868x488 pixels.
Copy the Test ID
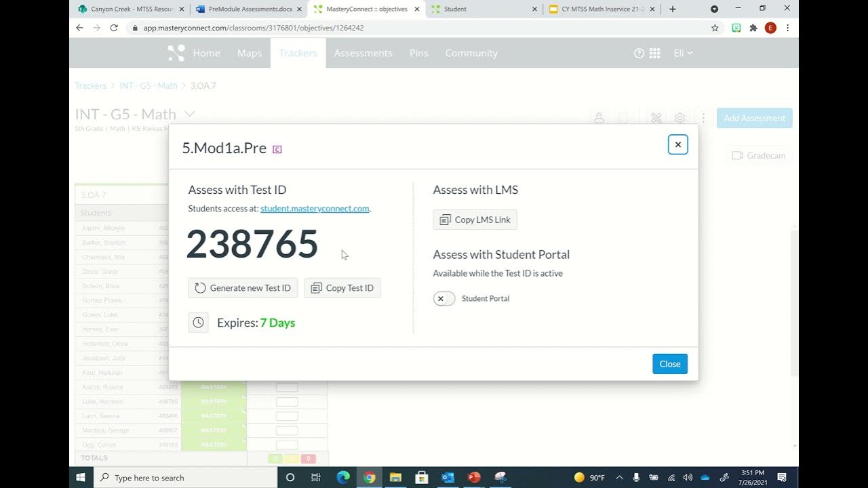pos(342,288)
